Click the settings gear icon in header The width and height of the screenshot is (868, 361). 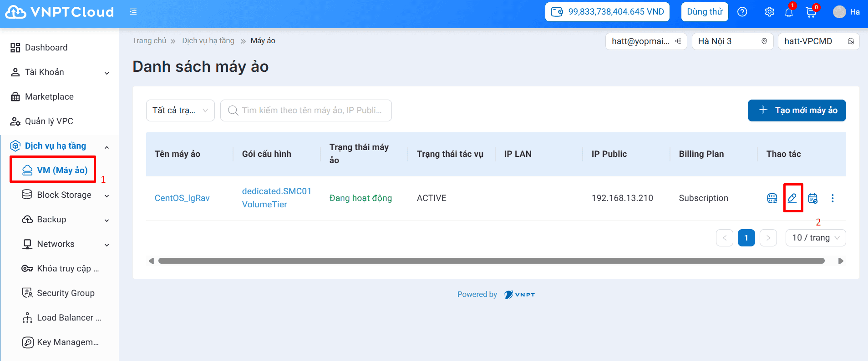click(x=769, y=12)
